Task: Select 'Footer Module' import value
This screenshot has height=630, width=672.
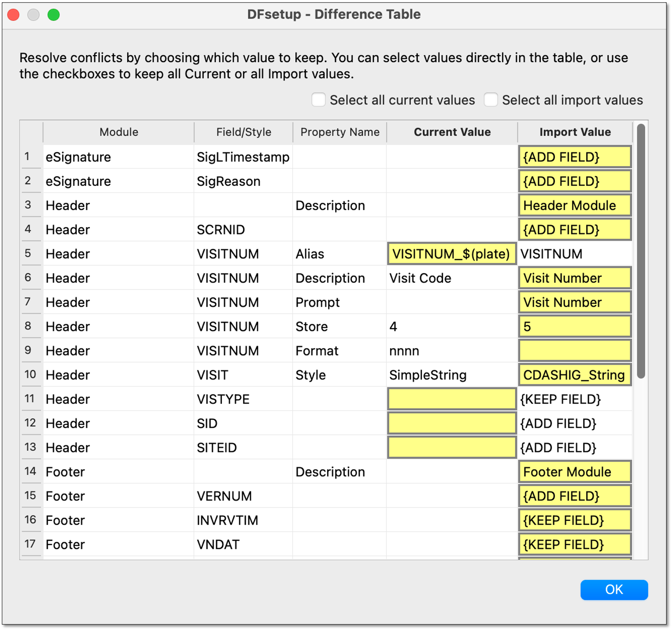Action: 575,472
